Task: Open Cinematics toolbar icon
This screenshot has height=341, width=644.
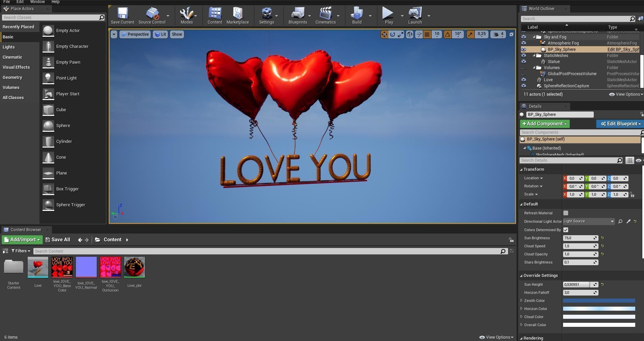Action: click(x=325, y=15)
